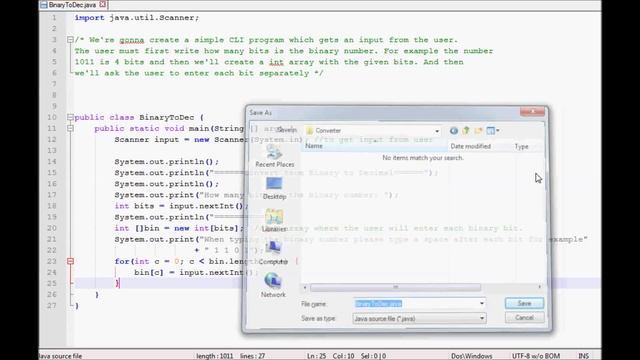Sort files by the Name column header
The width and height of the screenshot is (640, 360).
pyautogui.click(x=374, y=146)
